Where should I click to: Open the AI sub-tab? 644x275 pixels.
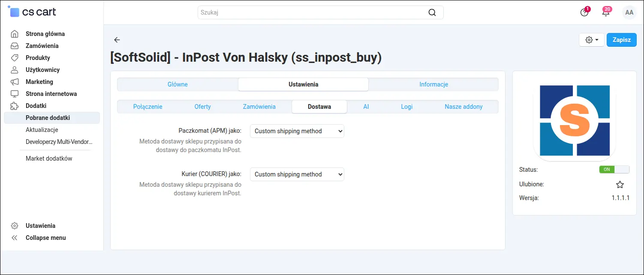(366, 107)
